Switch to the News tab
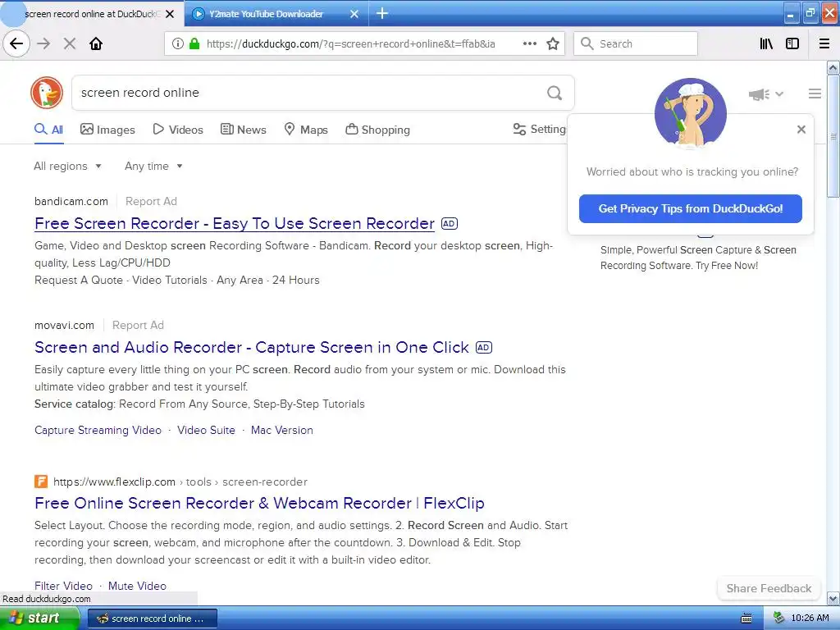The image size is (840, 630). tap(243, 130)
